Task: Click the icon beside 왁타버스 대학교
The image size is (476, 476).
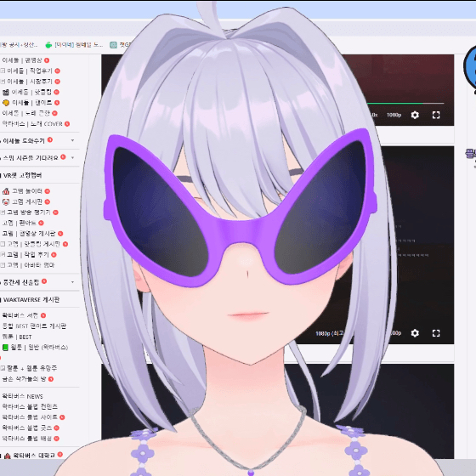Action: [8, 456]
